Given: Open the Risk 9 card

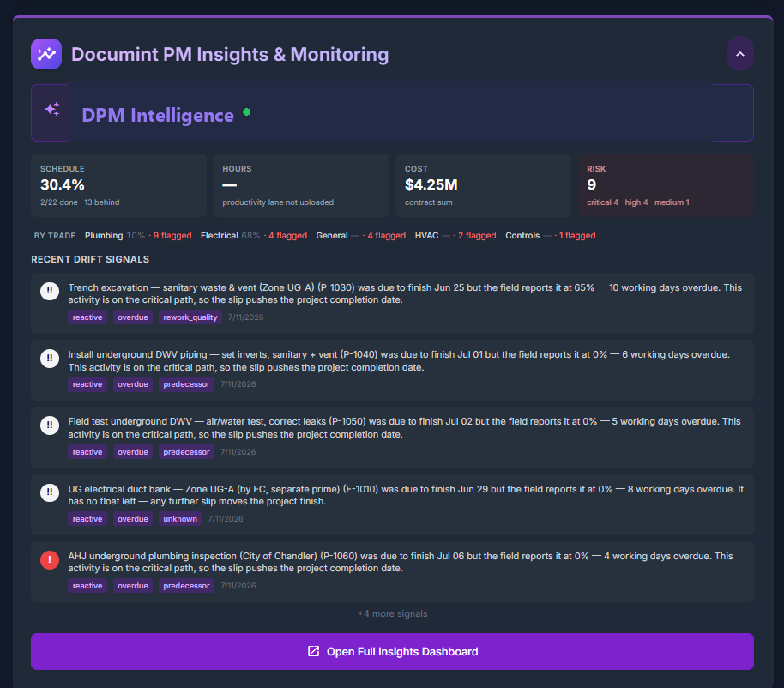Looking at the screenshot, I should [x=666, y=185].
